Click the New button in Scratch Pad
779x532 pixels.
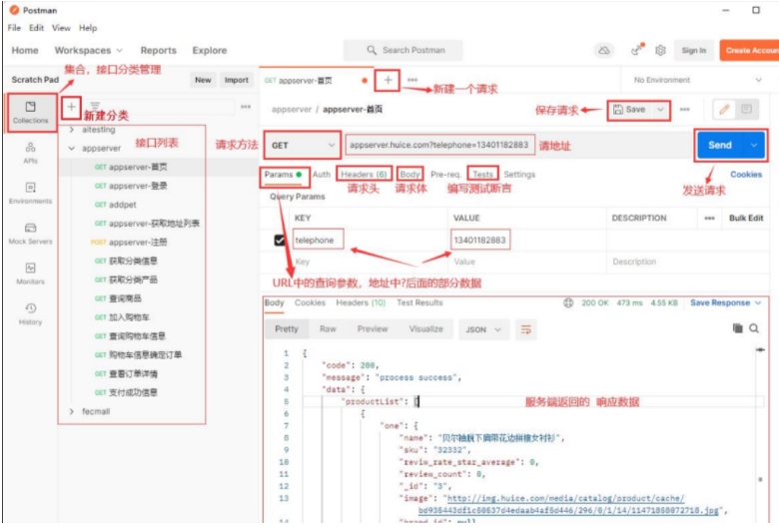click(203, 80)
